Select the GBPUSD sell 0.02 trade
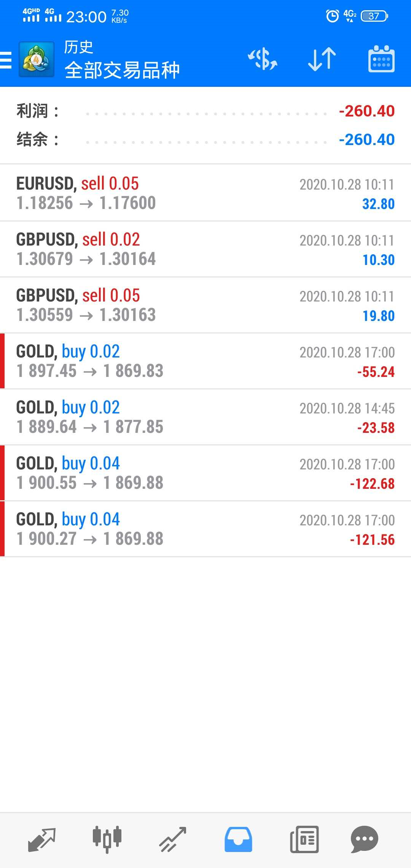 click(x=205, y=249)
